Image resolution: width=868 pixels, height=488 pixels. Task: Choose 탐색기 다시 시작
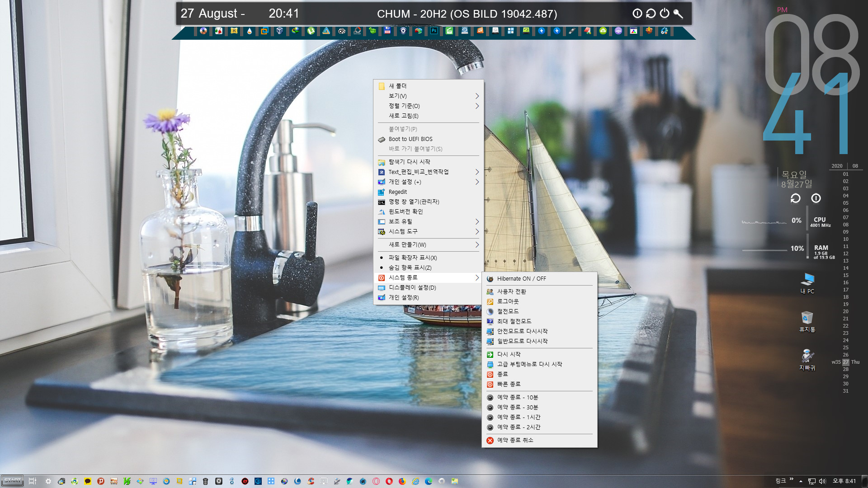pyautogui.click(x=429, y=162)
